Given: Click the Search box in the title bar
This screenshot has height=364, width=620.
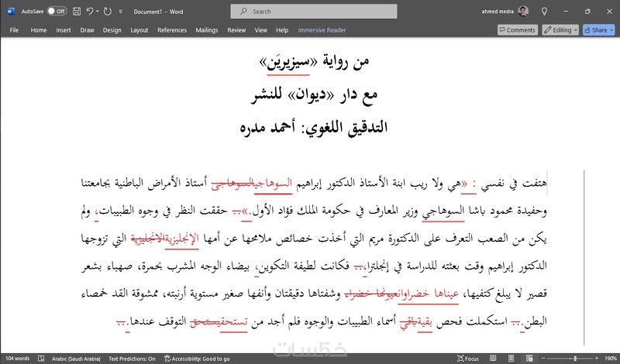Looking at the screenshot, I should tap(314, 12).
